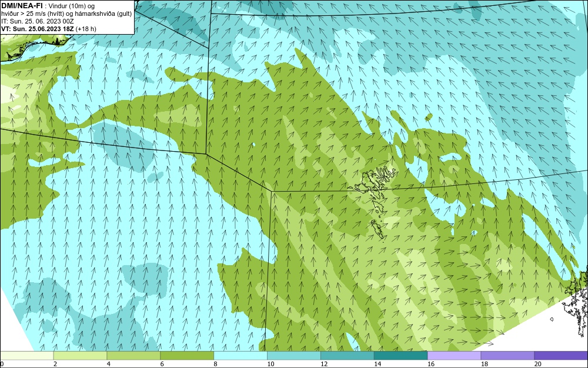The height and width of the screenshot is (368, 588).
Task: Click the 16–18 m/s legend color swatch
Action: click(x=454, y=355)
